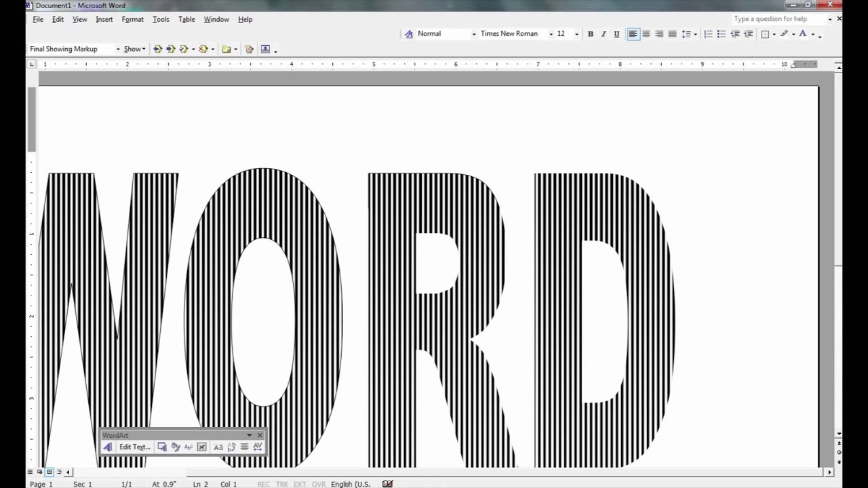Open the Tools menu

click(x=161, y=19)
